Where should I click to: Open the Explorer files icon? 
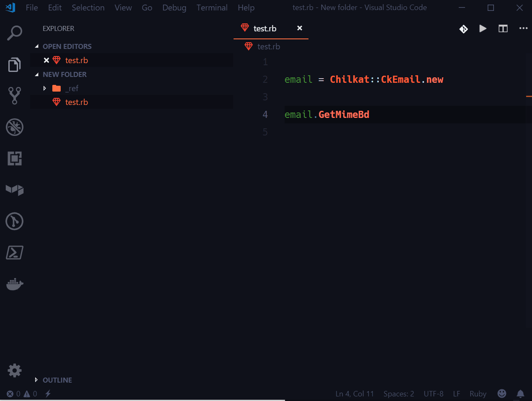coord(15,64)
